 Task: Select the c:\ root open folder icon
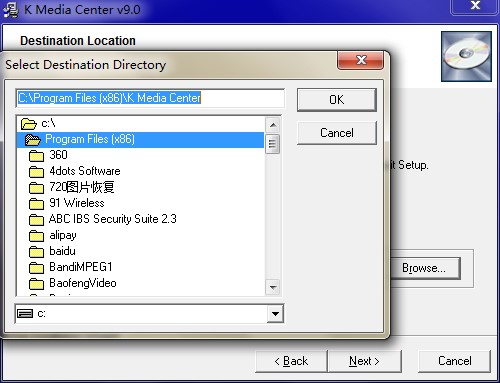29,124
